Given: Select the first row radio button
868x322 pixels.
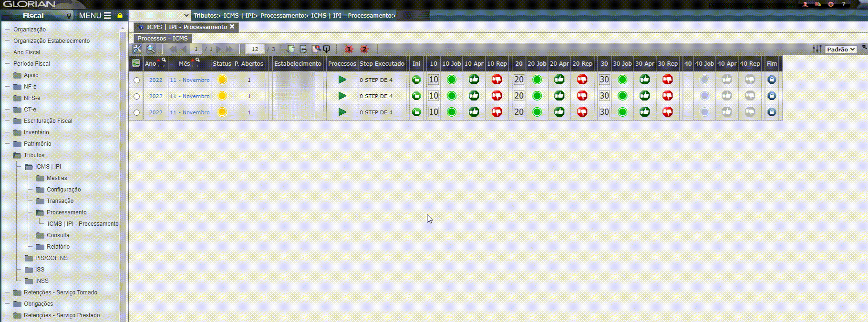Looking at the screenshot, I should click(137, 80).
